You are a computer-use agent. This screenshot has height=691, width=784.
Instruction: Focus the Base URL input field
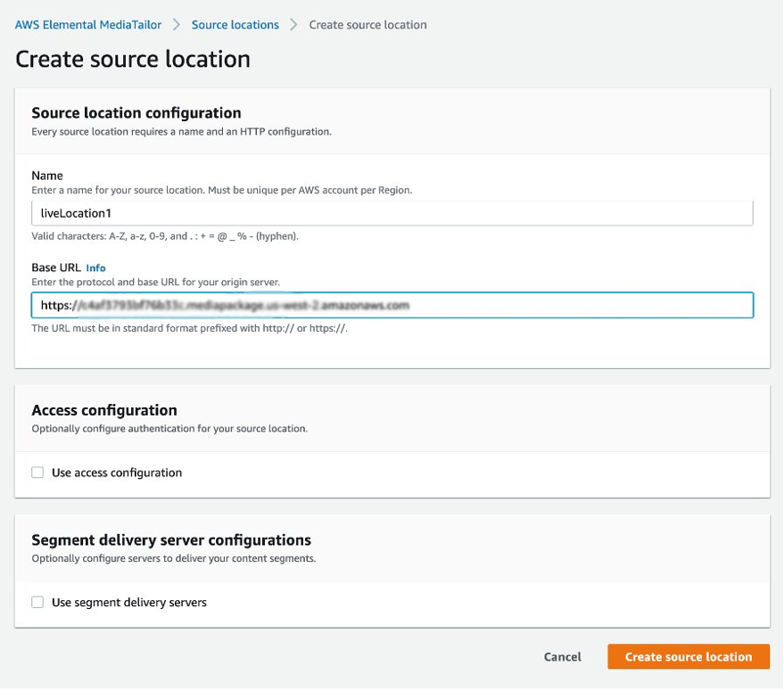[x=392, y=305]
